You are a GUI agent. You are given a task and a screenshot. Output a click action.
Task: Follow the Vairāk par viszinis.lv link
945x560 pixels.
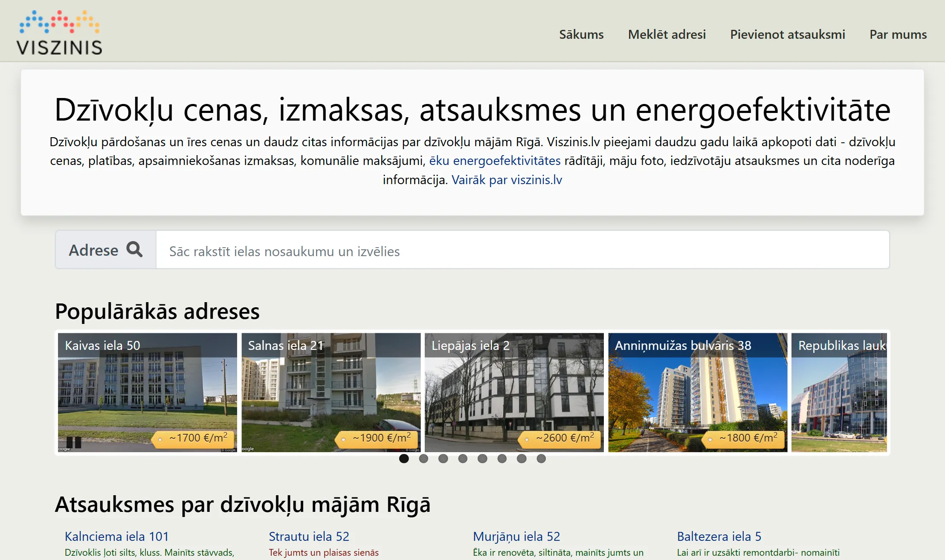click(507, 180)
